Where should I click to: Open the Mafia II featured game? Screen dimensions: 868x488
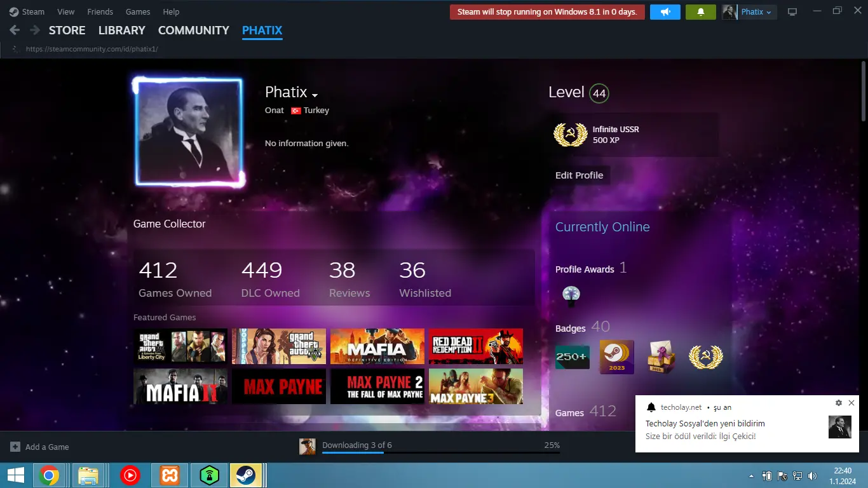pyautogui.click(x=180, y=386)
